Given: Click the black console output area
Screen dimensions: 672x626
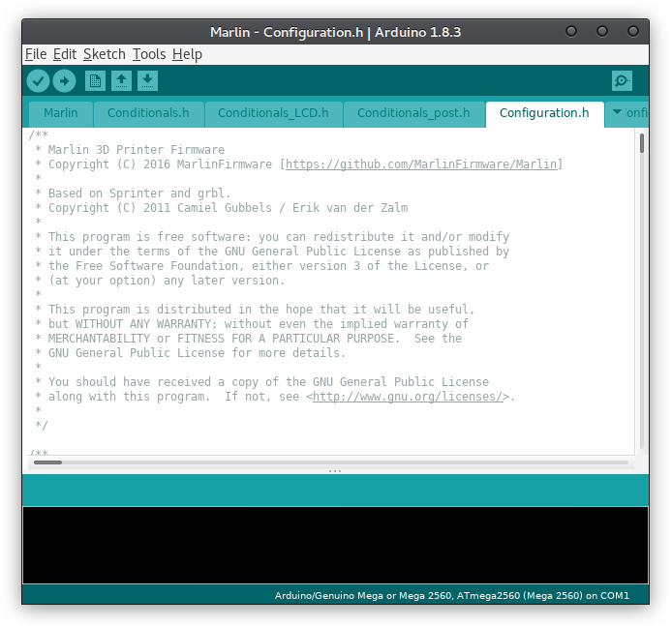Looking at the screenshot, I should [x=335, y=545].
